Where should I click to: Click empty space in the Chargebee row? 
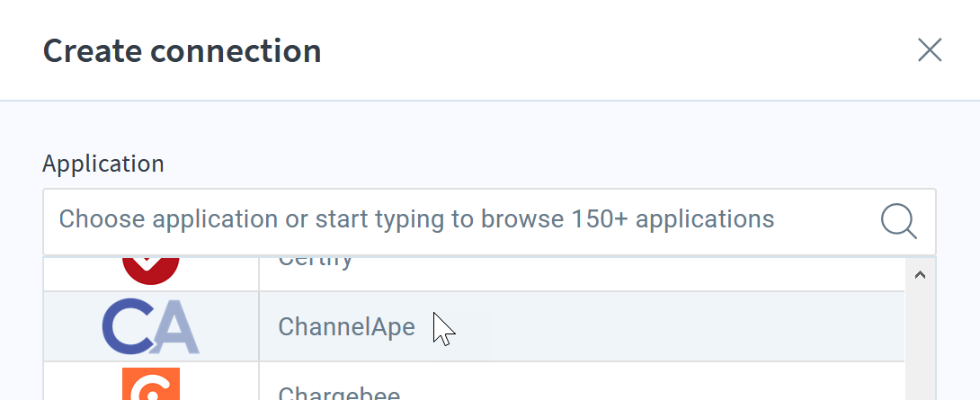650,383
